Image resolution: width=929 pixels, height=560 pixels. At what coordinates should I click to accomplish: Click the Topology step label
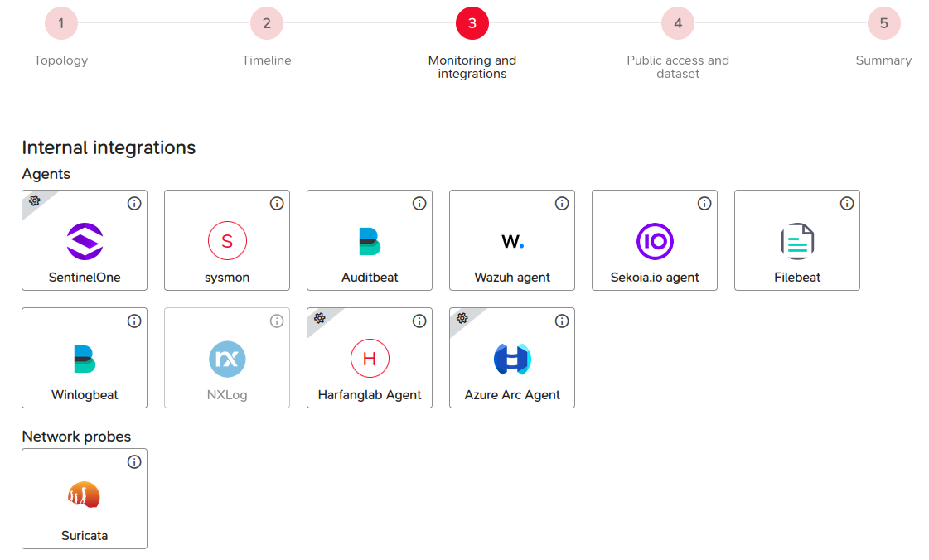(61, 60)
